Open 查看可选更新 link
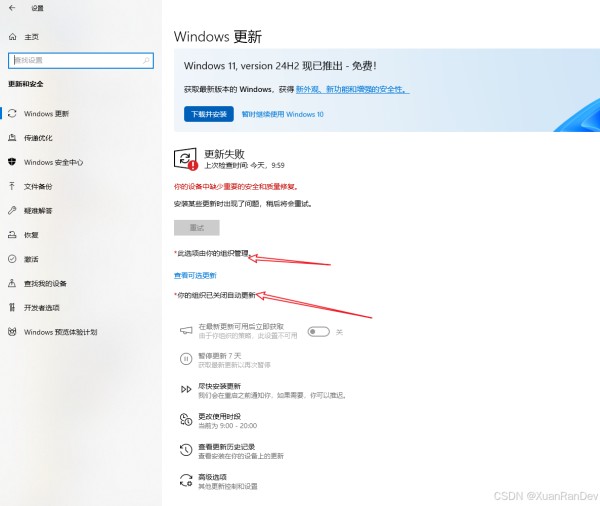 195,276
